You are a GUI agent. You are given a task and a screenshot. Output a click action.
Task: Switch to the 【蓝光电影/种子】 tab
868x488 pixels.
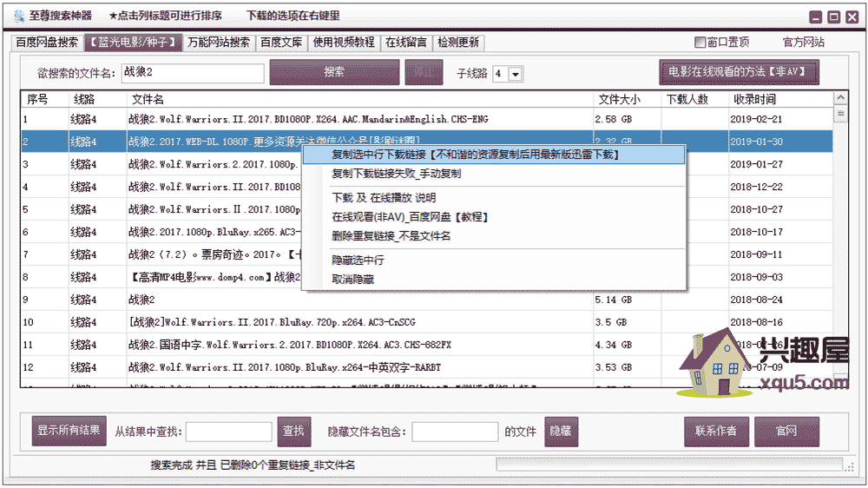tap(134, 42)
